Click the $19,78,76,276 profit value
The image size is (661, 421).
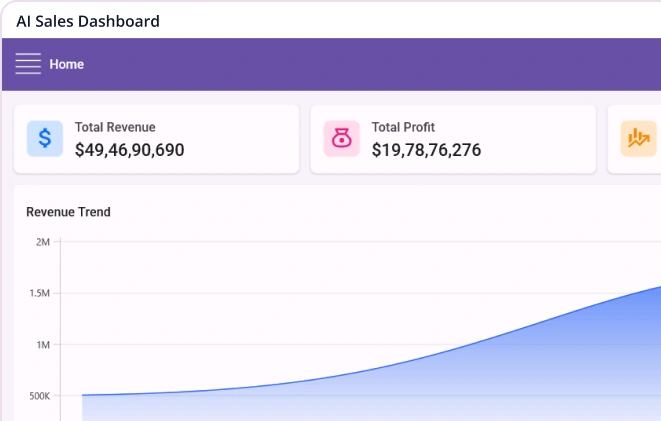coord(426,150)
